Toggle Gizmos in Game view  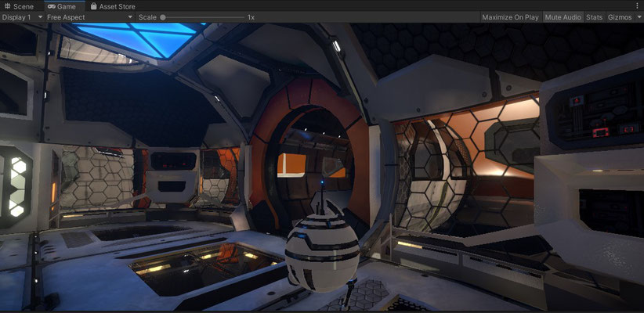620,17
